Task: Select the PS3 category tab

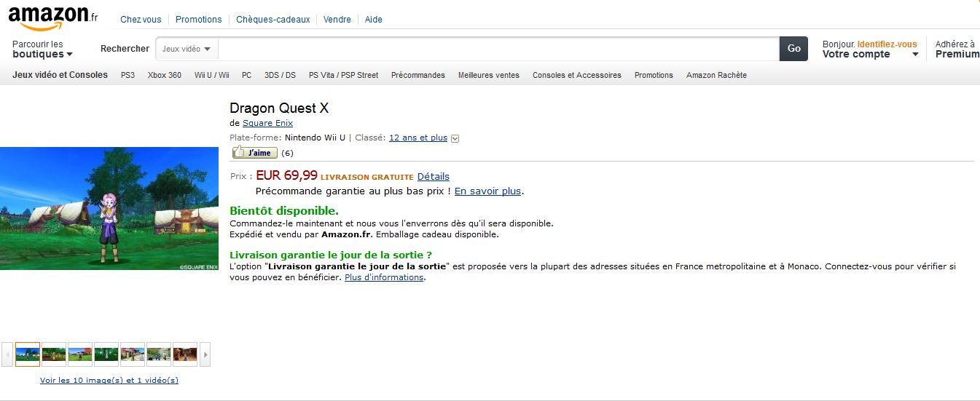Action: click(x=128, y=75)
